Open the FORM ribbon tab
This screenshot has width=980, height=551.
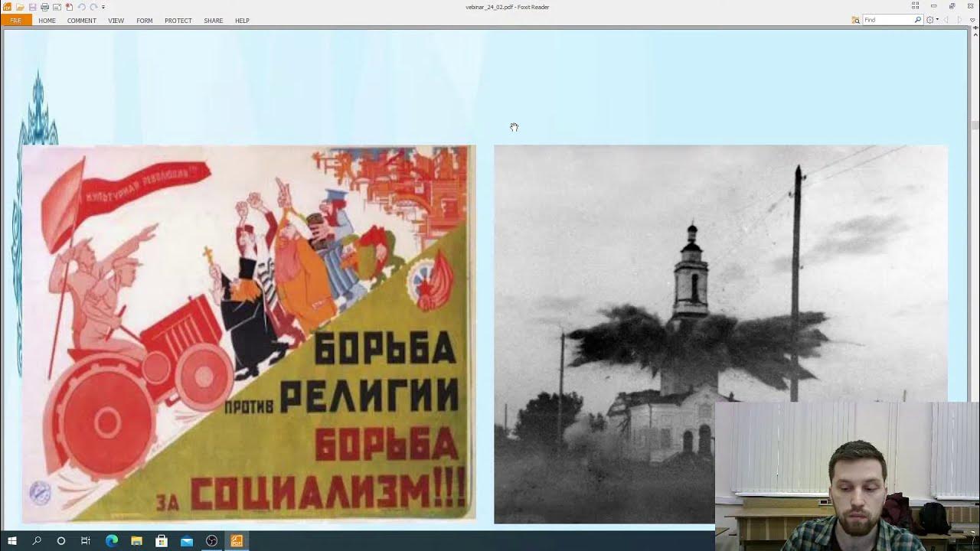(144, 21)
